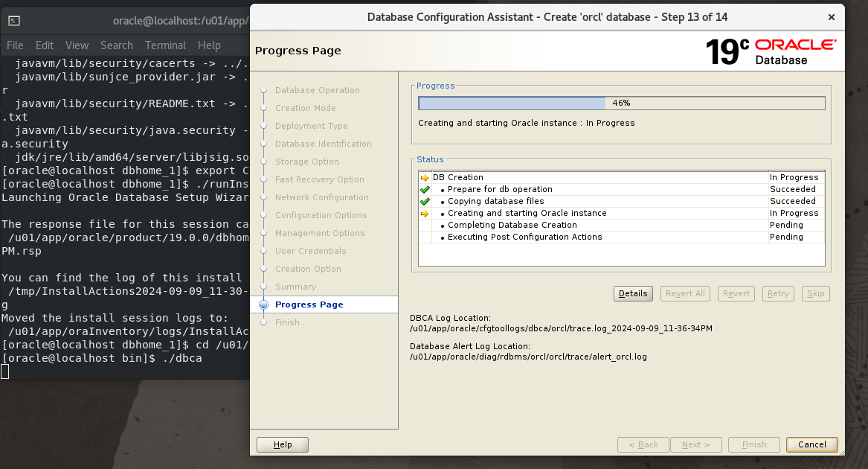Click the green check beside Copying database files

tap(425, 202)
